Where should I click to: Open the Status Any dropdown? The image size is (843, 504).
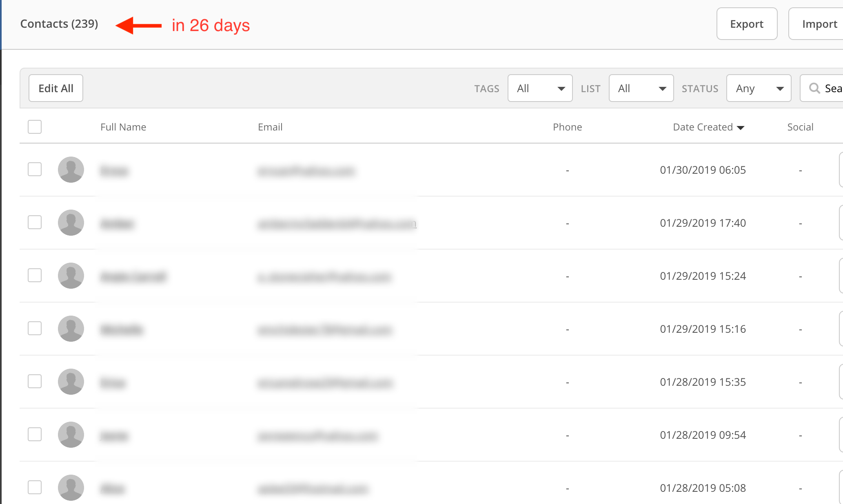pyautogui.click(x=759, y=88)
